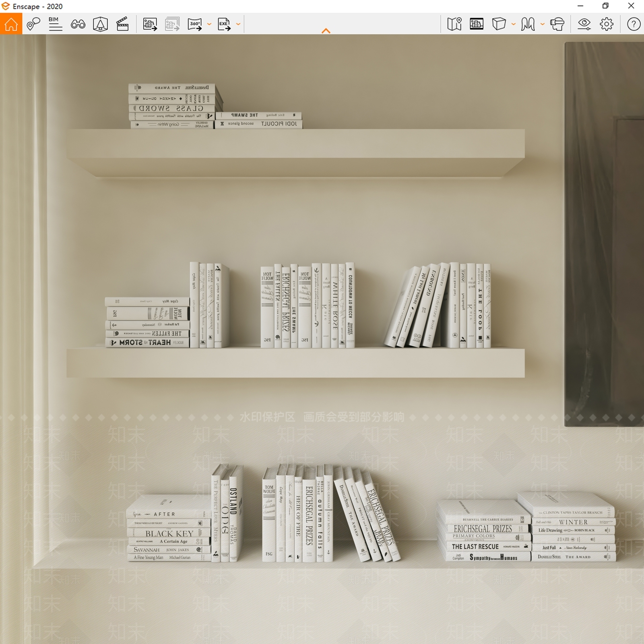This screenshot has width=644, height=644.
Task: Expand the EXE export dropdown arrow
Action: coord(238,24)
